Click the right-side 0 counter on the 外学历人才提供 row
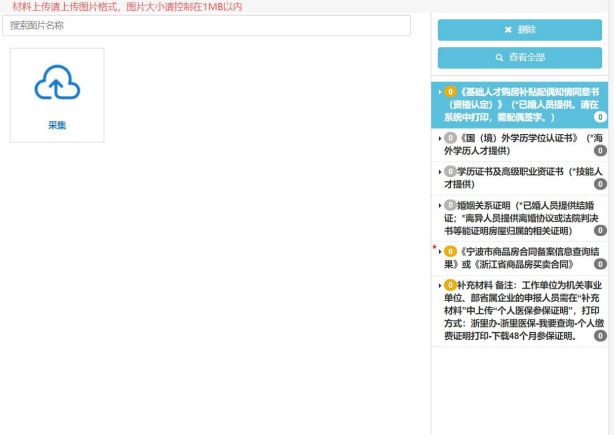Viewport: 614px width, 435px height. tap(600, 150)
